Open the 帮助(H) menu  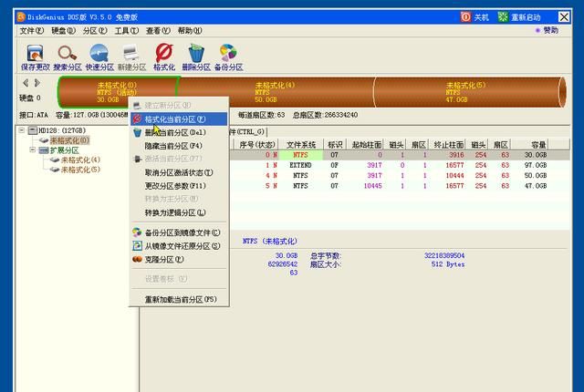click(190, 30)
